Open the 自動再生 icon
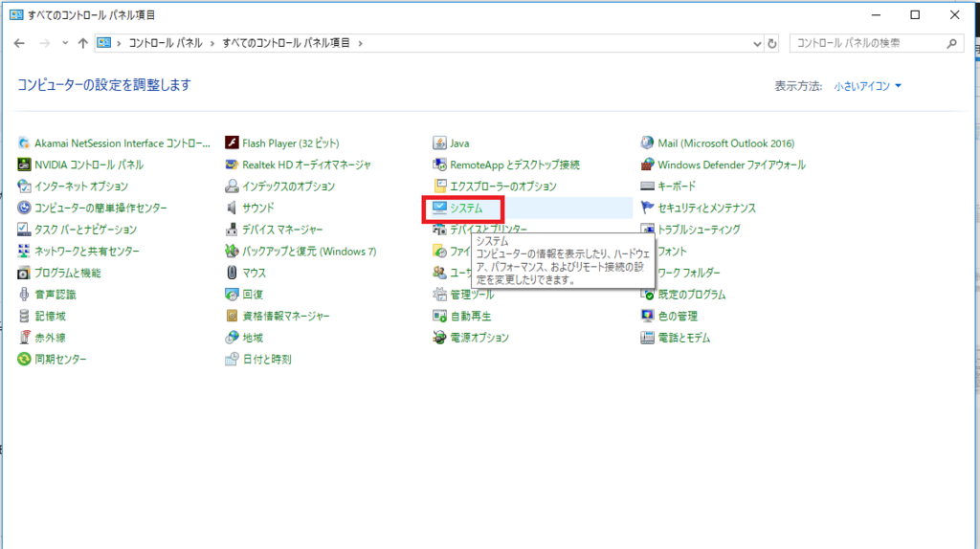Viewport: 980px width, 549px height. pos(439,316)
